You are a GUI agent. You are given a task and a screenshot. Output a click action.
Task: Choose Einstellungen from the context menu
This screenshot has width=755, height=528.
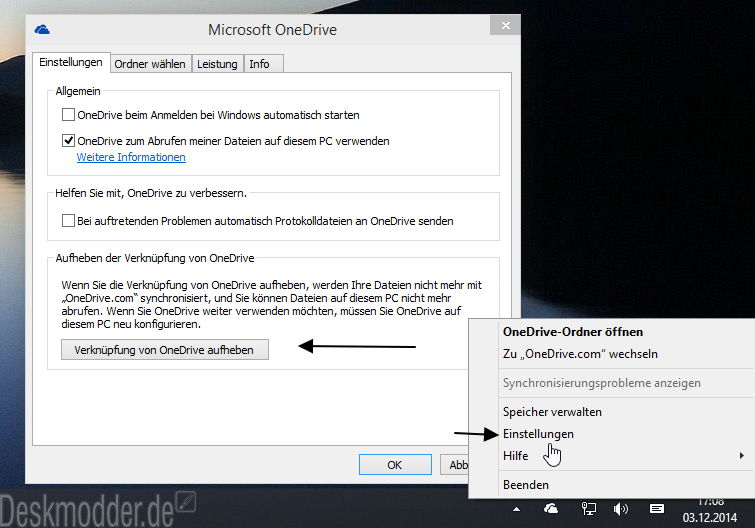(x=538, y=434)
